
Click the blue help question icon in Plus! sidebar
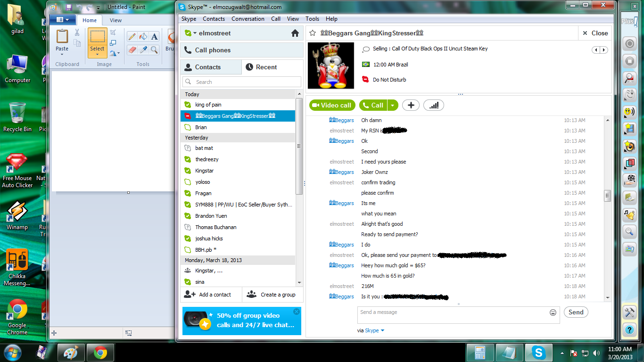(x=629, y=329)
